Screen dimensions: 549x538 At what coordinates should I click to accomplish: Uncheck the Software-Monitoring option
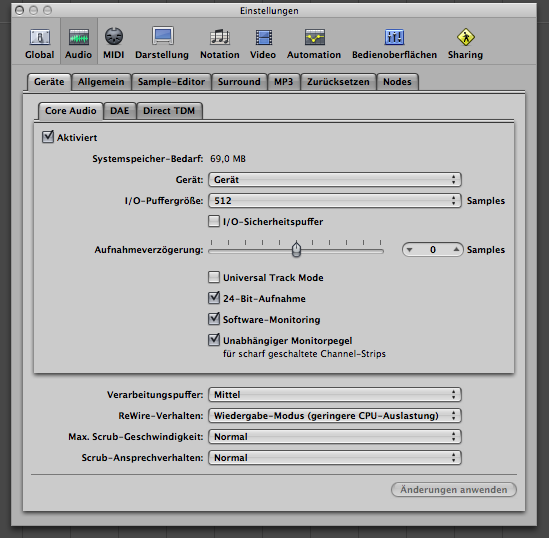click(214, 319)
